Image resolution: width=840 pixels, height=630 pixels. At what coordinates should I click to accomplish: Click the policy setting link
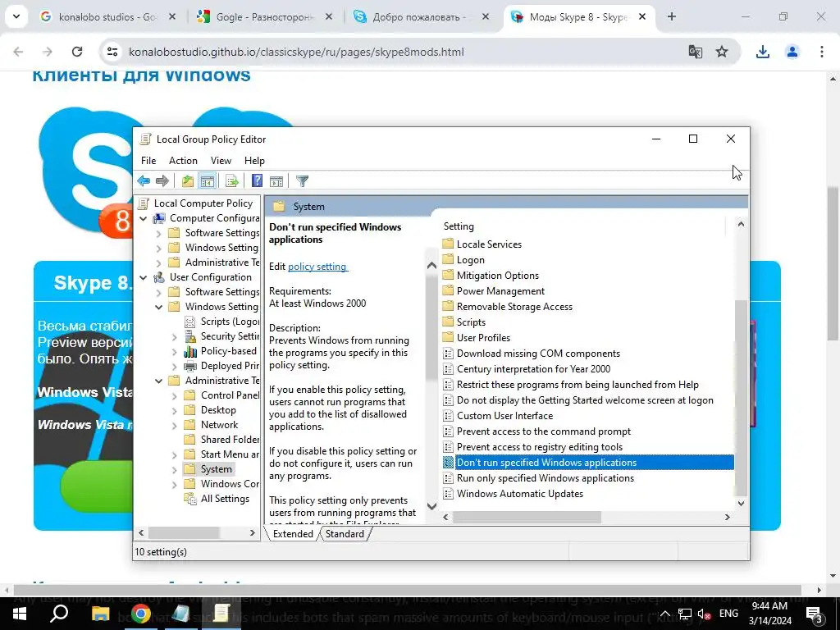(x=317, y=267)
